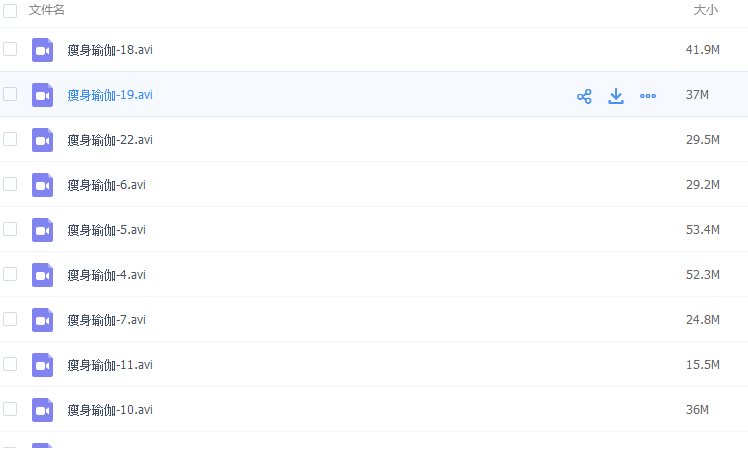This screenshot has height=471, width=748.
Task: Open the file name 瘦身瑜伽-6.avi
Action: pos(106,185)
